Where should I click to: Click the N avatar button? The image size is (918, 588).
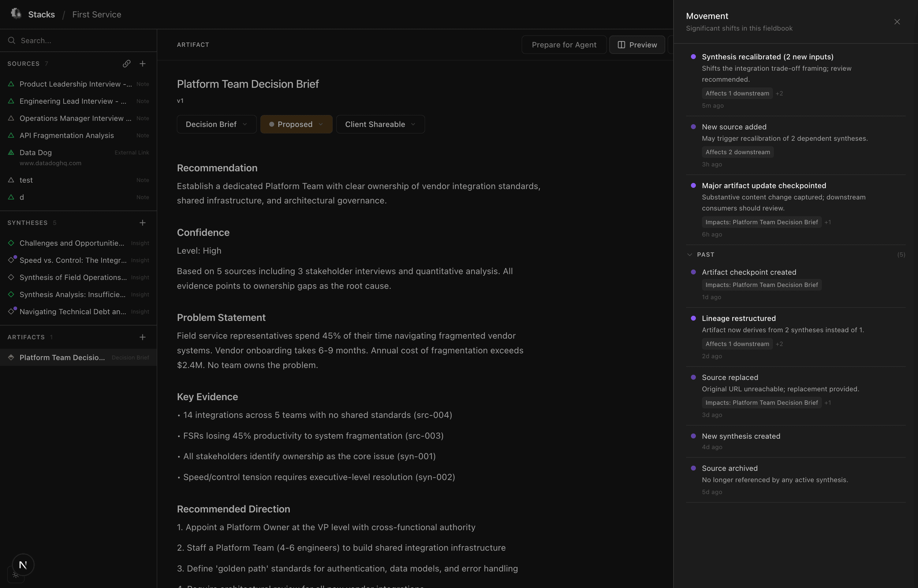23,565
